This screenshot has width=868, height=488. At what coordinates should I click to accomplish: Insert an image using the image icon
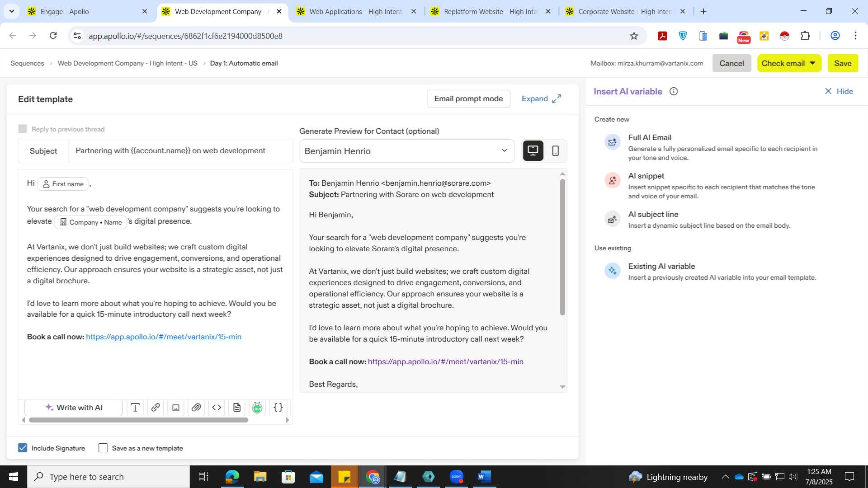point(176,408)
